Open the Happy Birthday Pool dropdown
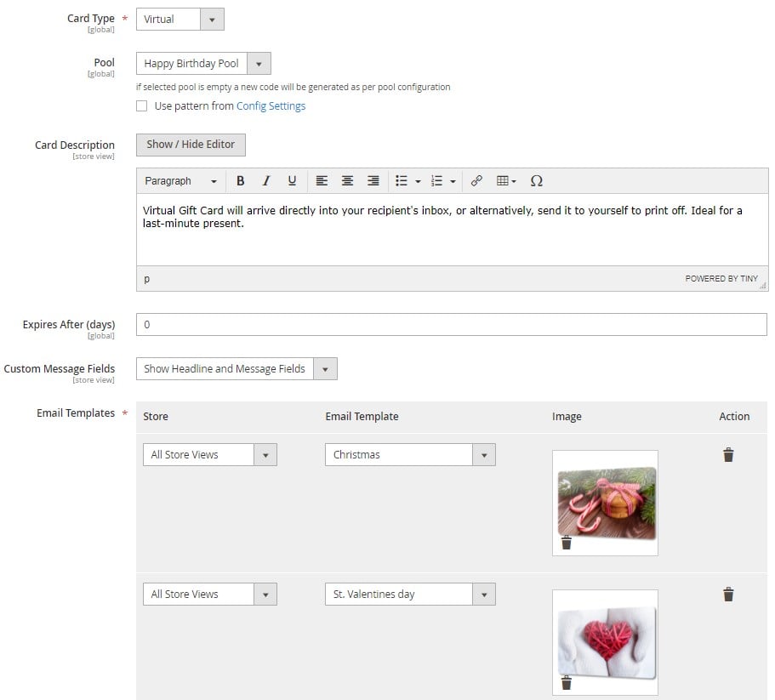The width and height of the screenshot is (775, 700). click(203, 63)
